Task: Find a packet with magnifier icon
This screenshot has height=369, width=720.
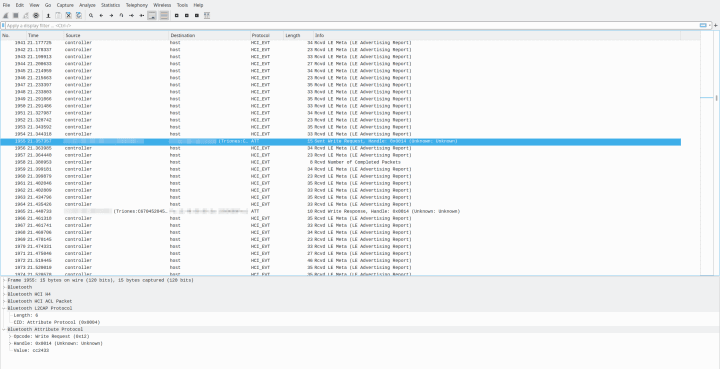Action: (x=91, y=16)
